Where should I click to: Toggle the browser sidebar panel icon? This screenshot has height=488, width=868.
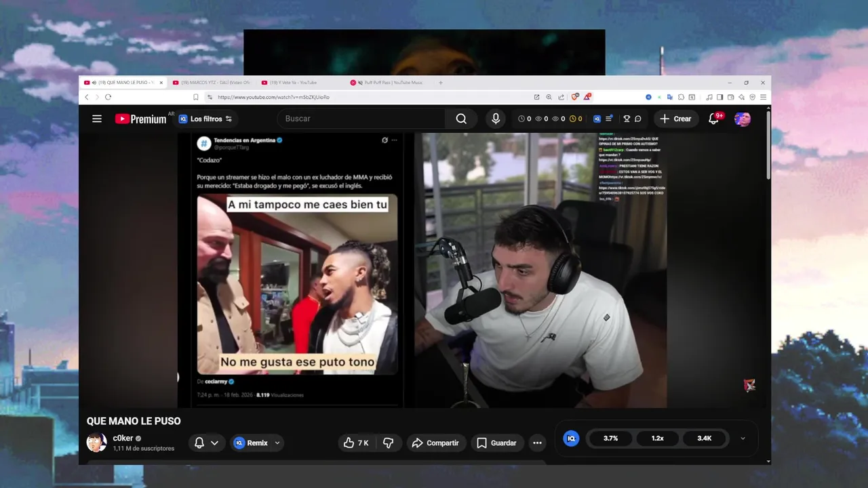720,97
